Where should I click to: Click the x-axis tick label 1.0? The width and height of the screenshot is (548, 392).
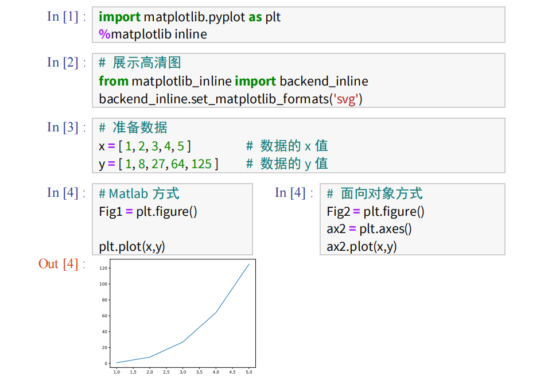(116, 372)
